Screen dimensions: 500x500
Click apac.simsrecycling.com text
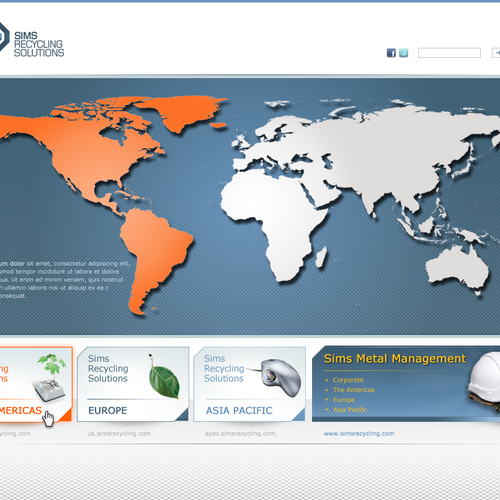[241, 434]
